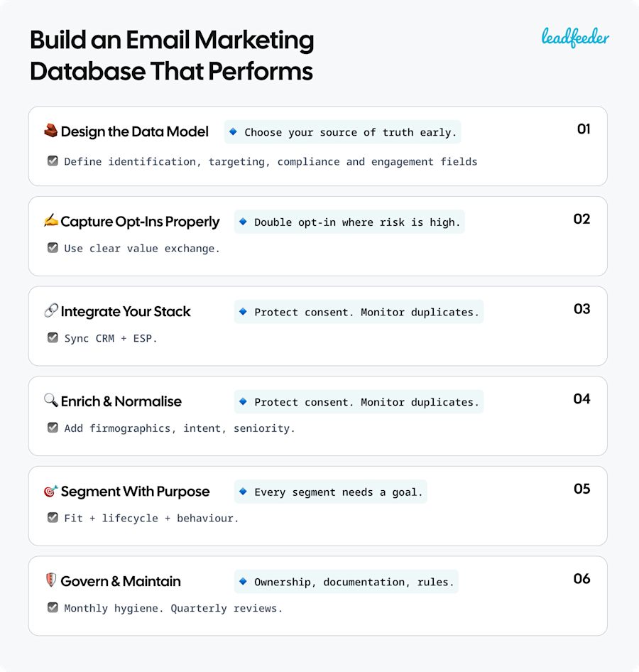Click the Govern & Maintain heading
The height and width of the screenshot is (672, 639).
121,581
